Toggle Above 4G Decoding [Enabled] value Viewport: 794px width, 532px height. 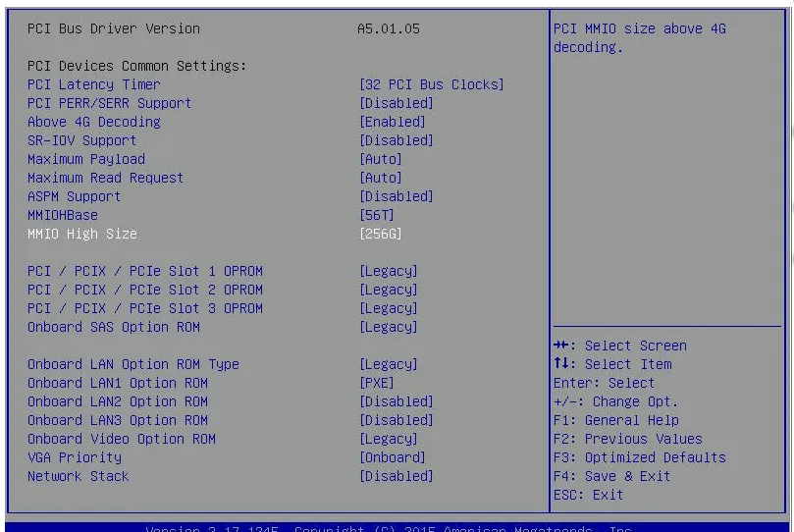click(x=393, y=122)
